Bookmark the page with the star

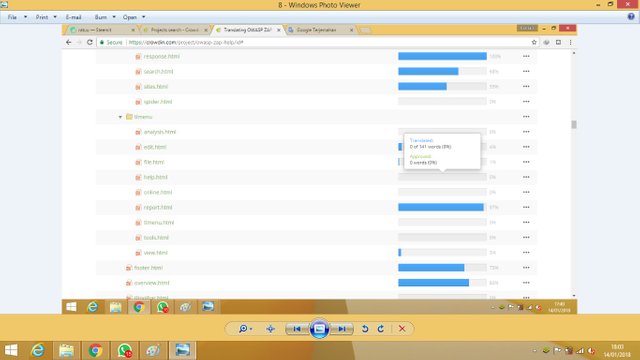pyautogui.click(x=534, y=42)
